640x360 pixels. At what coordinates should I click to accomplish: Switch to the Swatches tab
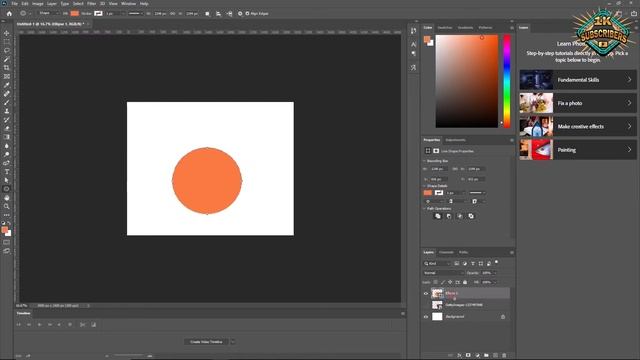(444, 28)
